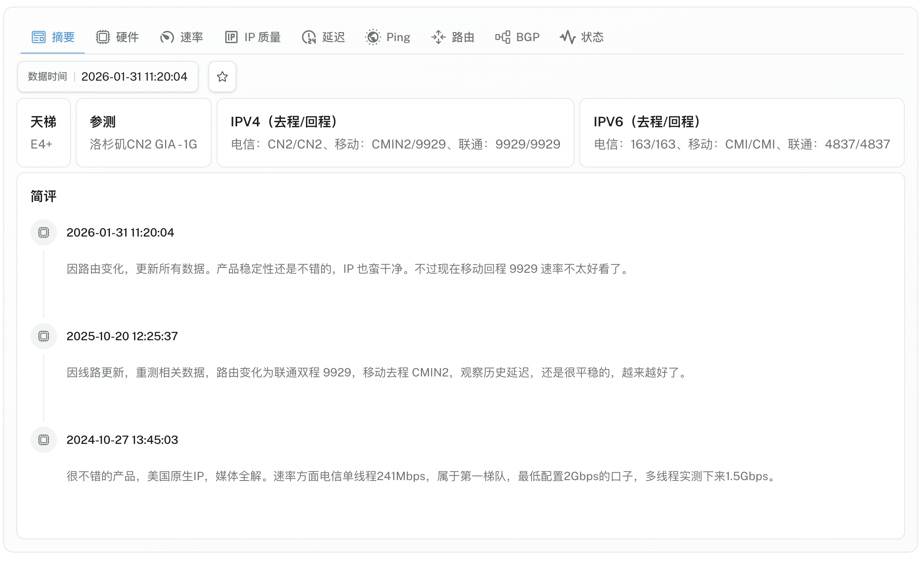This screenshot has width=924, height=562.
Task: Click the chip icon beside 2025-10-20 entry
Action: [44, 336]
